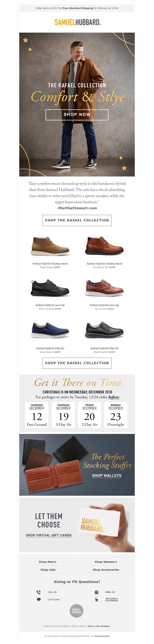Click the Unsubscribe link
The image size is (154, 644).
102,636
